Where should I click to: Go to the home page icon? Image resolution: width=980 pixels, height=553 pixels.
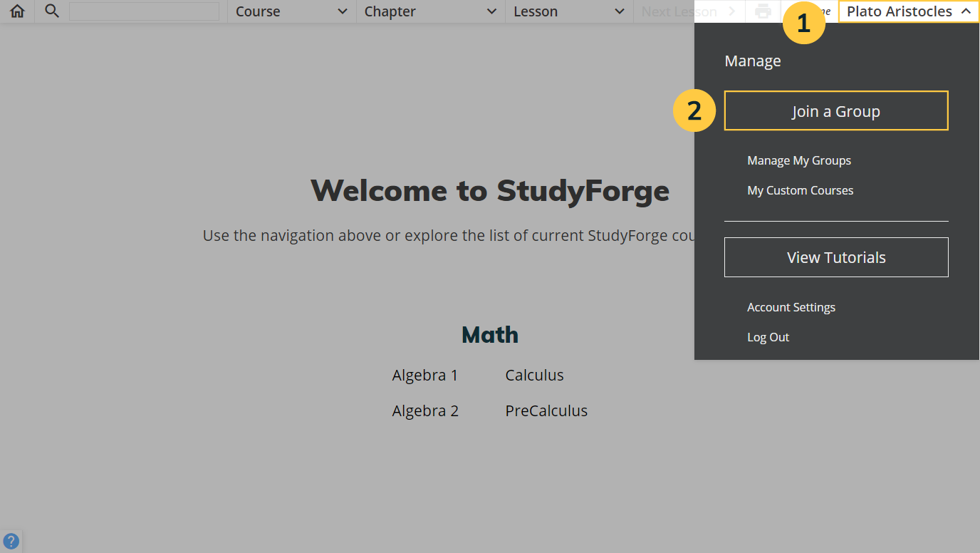point(17,11)
